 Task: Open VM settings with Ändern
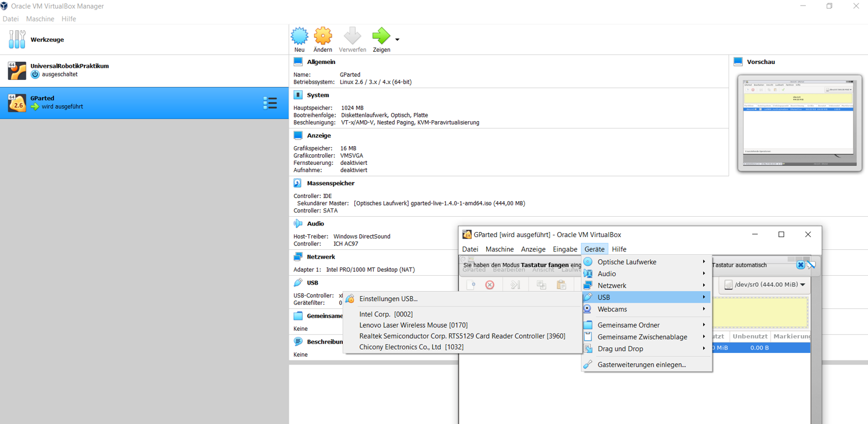(323, 40)
